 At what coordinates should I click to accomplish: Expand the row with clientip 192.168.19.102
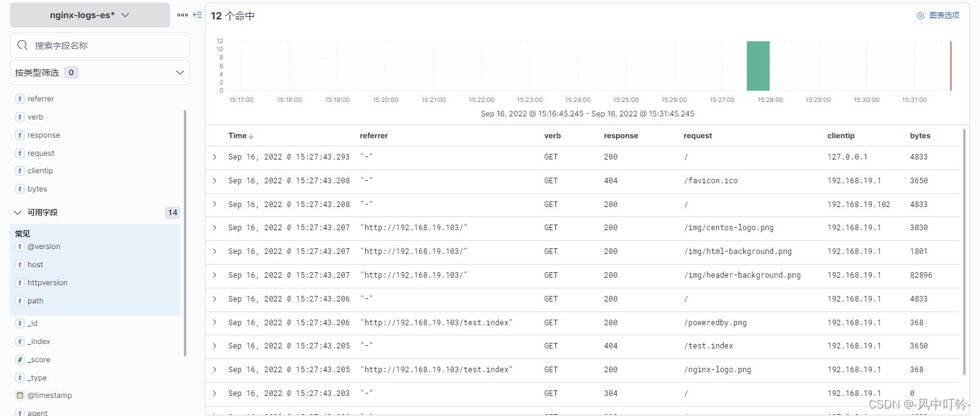215,205
